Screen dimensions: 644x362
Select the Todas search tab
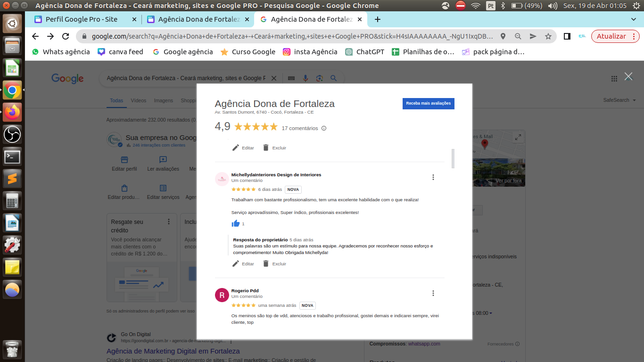pos(116,100)
